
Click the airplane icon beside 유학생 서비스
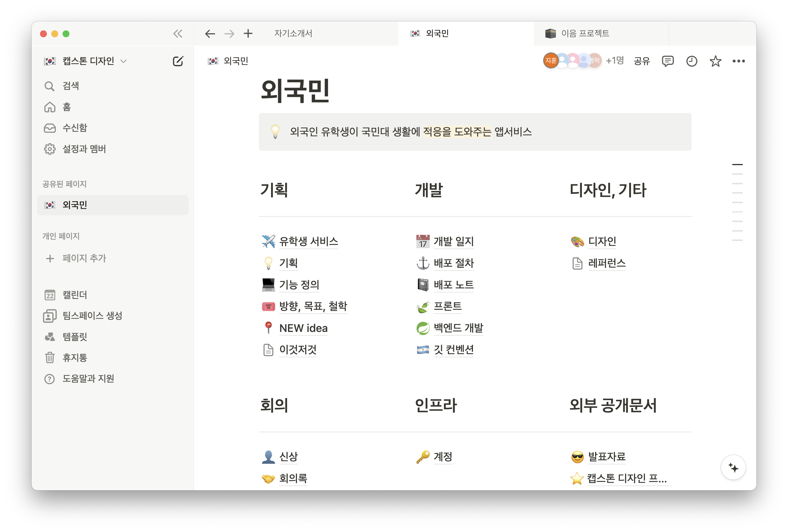coord(268,241)
